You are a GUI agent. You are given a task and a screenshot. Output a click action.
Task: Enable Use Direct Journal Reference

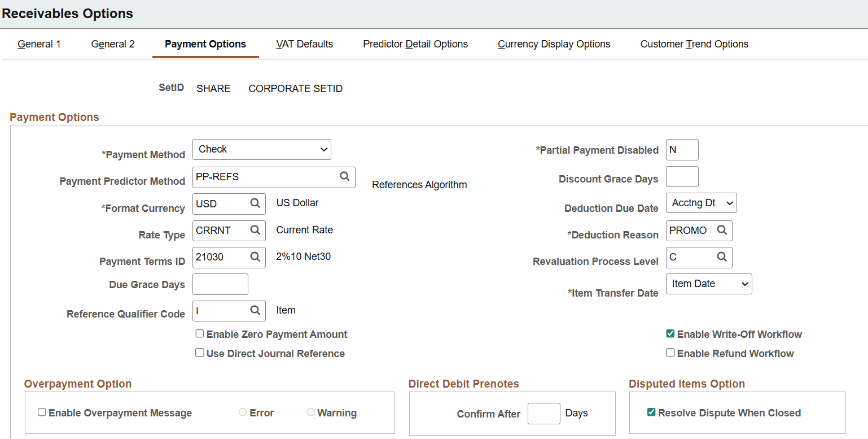coord(200,353)
